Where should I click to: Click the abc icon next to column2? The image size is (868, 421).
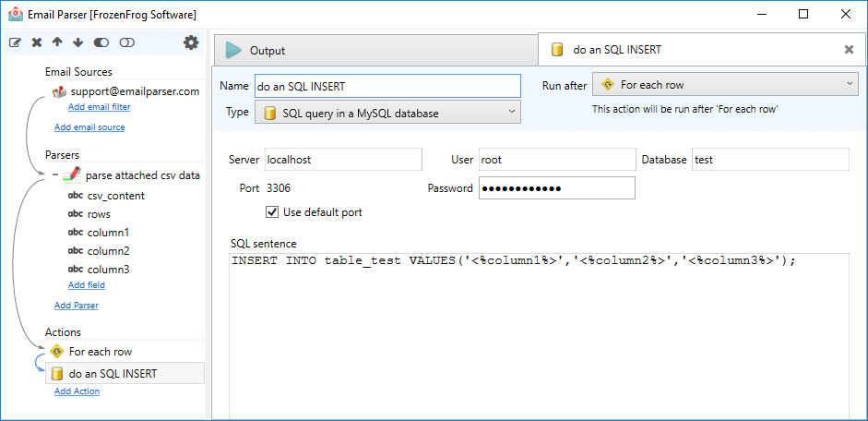pos(75,251)
